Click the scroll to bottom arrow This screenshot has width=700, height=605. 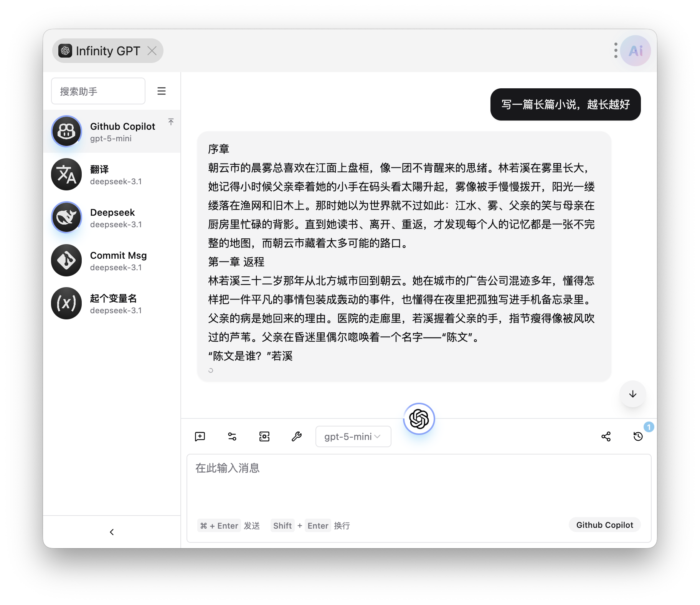(x=633, y=394)
